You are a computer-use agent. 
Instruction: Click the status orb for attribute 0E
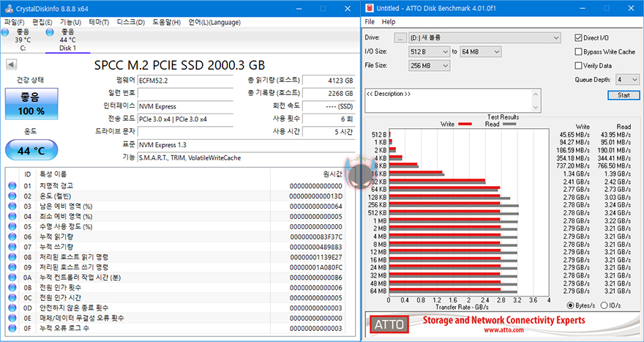tap(12, 318)
